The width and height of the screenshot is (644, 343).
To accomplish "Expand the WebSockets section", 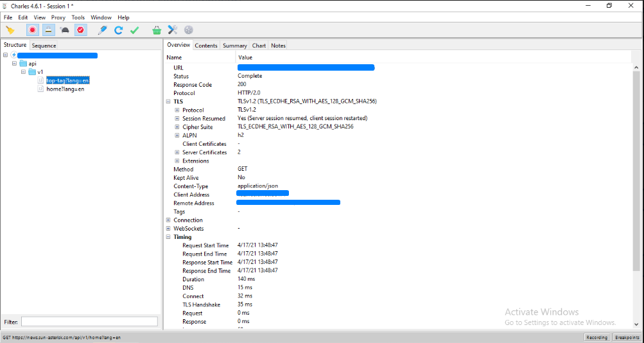I will pyautogui.click(x=168, y=229).
